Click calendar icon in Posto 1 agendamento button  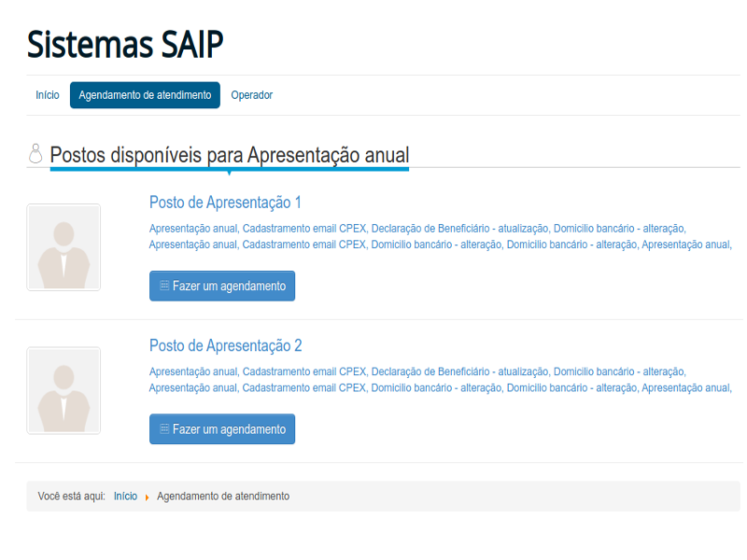(x=164, y=287)
